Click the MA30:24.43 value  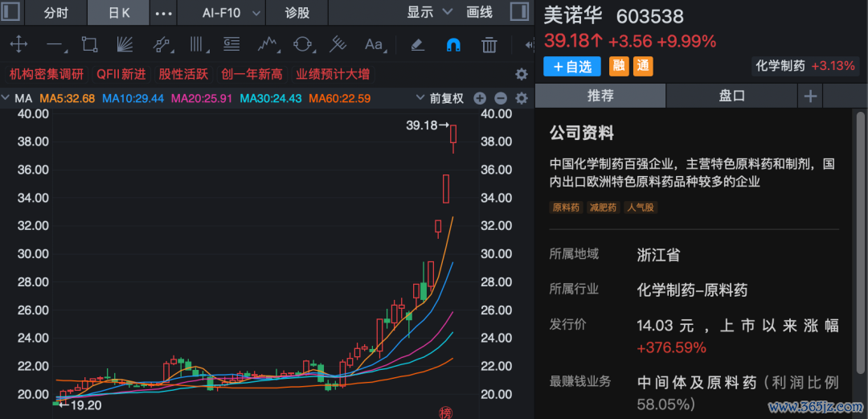pyautogui.click(x=271, y=99)
